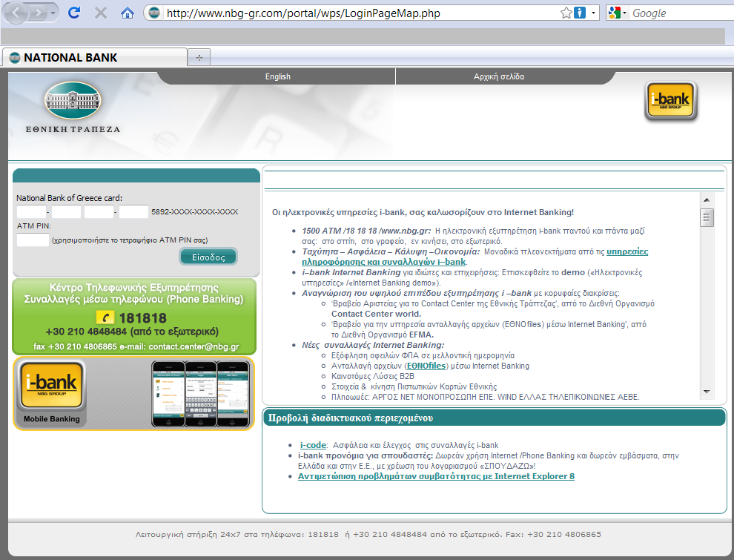The width and height of the screenshot is (734, 560).
Task: Click the welcome line about Internet Banking
Action: 423,212
